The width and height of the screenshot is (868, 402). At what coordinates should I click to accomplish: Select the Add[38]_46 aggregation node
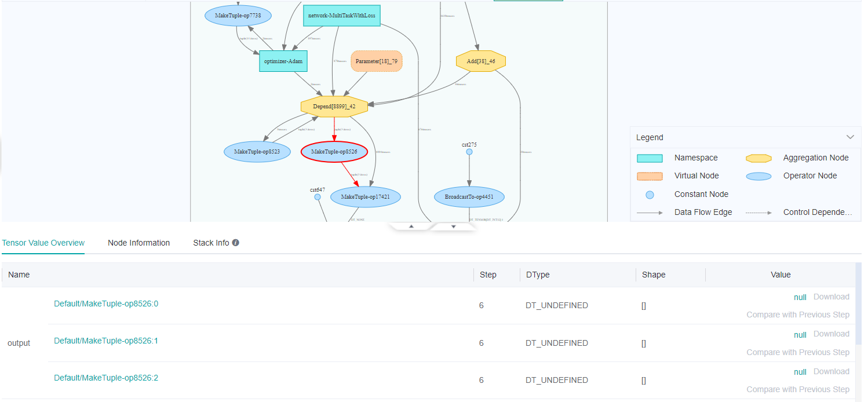coord(481,61)
